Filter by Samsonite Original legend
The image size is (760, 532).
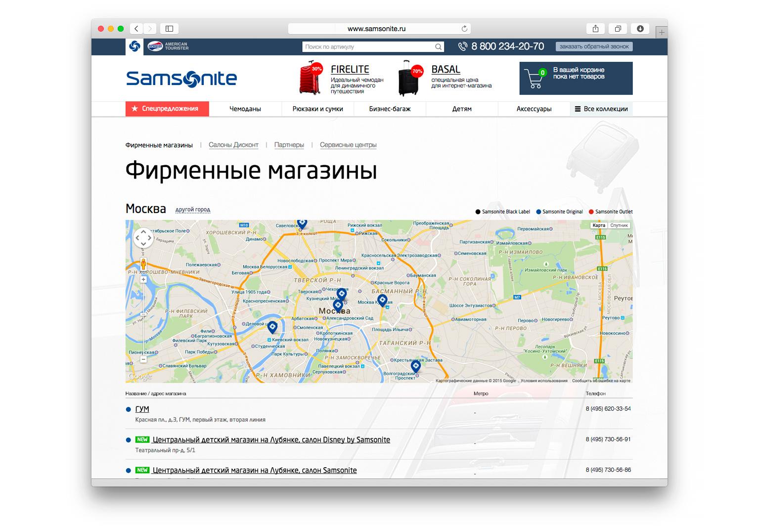[560, 212]
